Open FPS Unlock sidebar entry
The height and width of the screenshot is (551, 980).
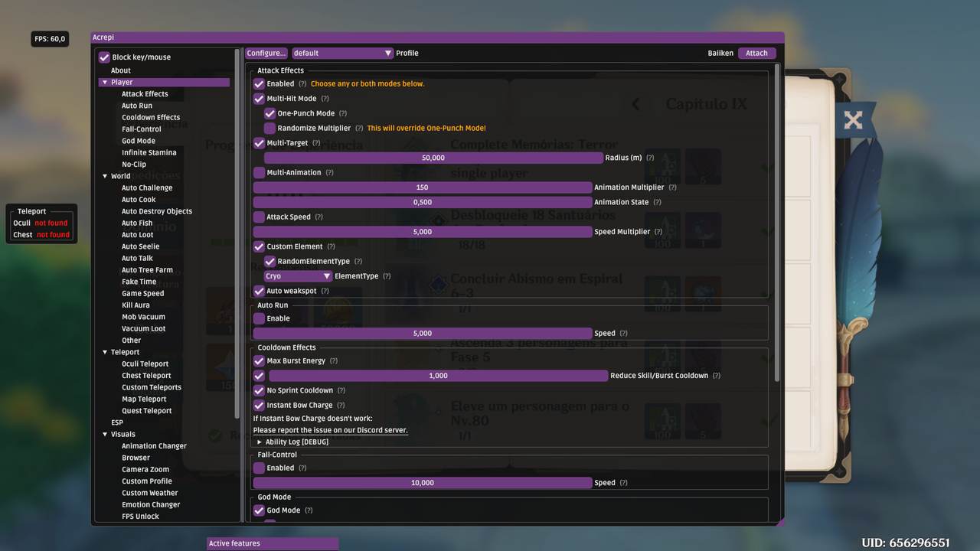(141, 517)
